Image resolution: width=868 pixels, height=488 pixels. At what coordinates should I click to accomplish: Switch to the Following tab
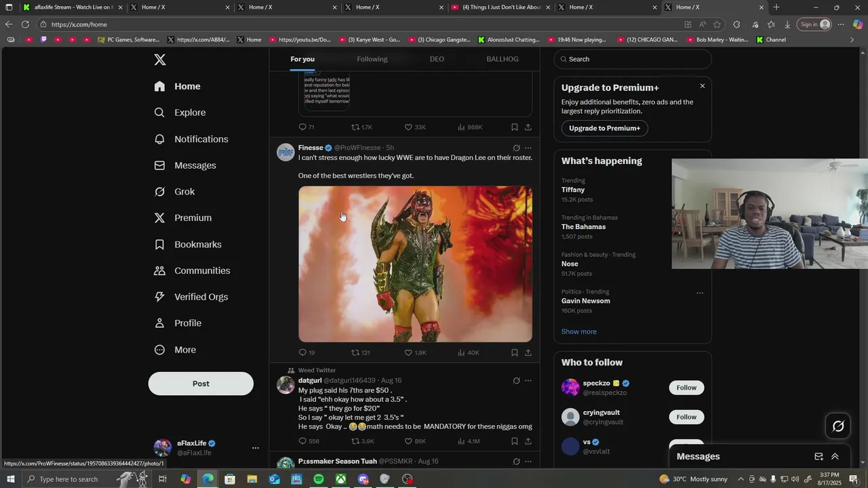click(x=372, y=59)
